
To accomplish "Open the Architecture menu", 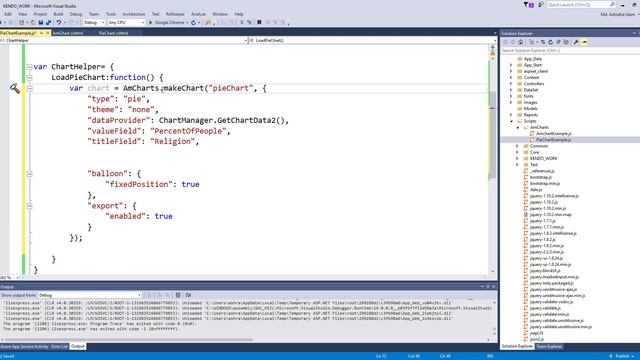I will click(133, 14).
